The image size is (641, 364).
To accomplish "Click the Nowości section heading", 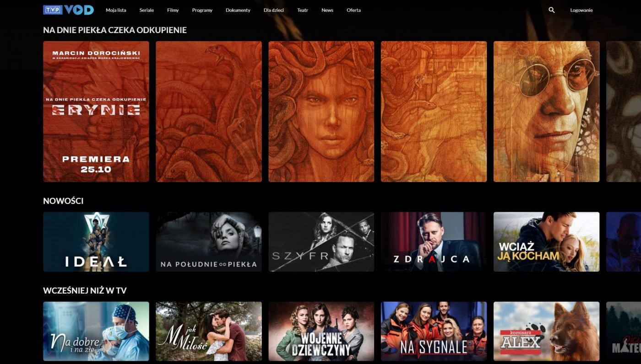I will 63,201.
